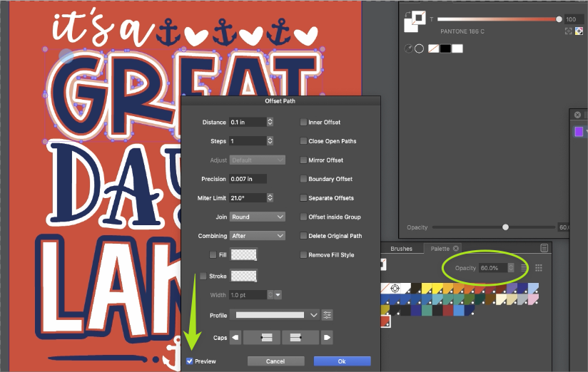Choose the right arrow cap icon

point(327,337)
